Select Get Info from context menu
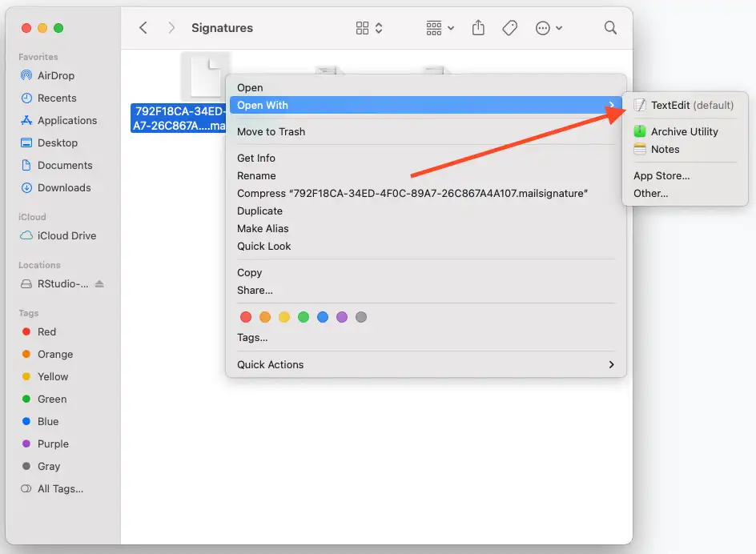Viewport: 756px width, 554px height. click(256, 158)
